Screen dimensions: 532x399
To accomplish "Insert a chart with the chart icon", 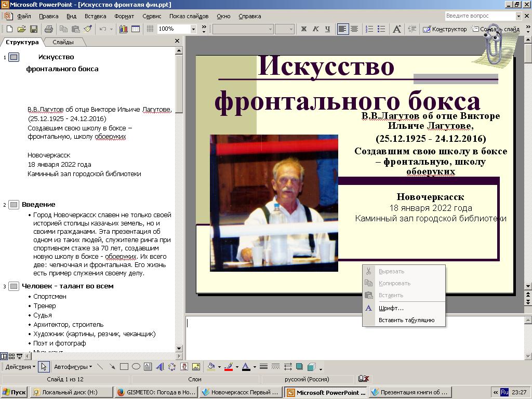I will point(124,29).
